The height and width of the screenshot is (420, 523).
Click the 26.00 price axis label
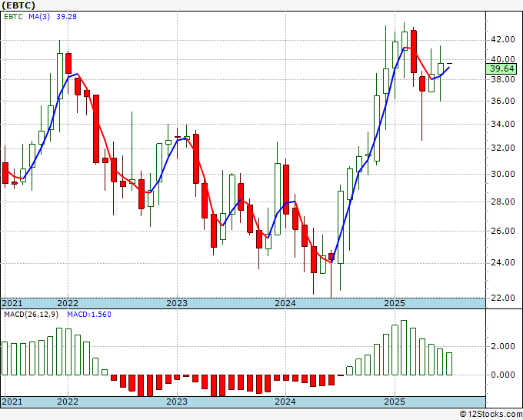pyautogui.click(x=503, y=231)
